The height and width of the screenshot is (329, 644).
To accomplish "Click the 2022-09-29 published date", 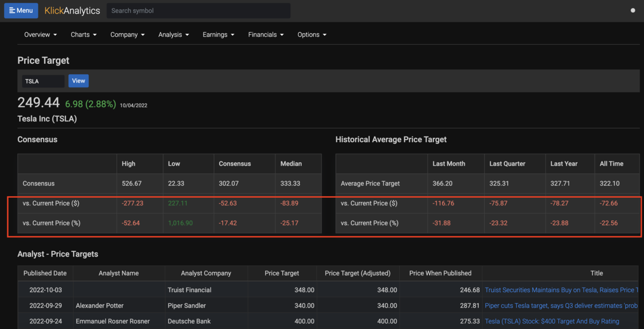I will [45, 305].
